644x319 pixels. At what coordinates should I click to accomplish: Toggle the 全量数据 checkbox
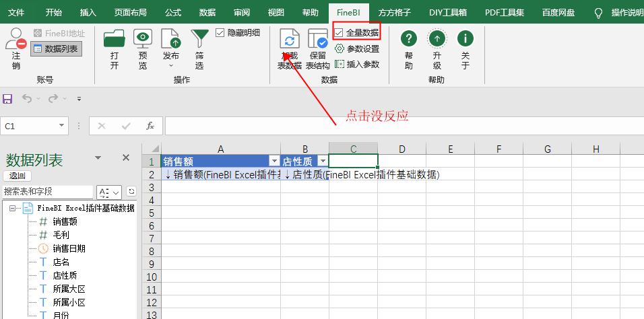pos(339,32)
